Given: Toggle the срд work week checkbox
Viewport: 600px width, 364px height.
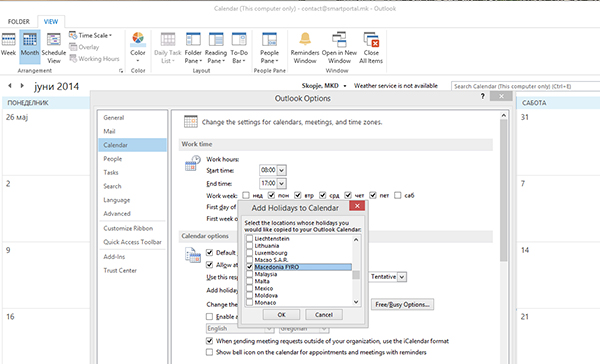Looking at the screenshot, I should tap(323, 195).
